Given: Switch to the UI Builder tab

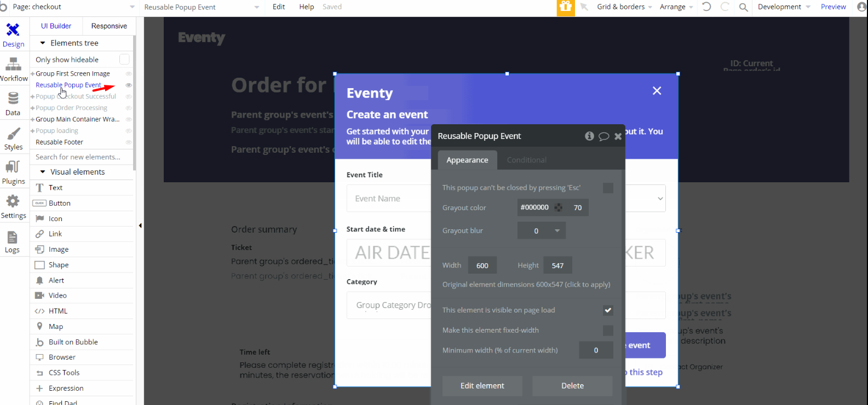Looking at the screenshot, I should 56,26.
